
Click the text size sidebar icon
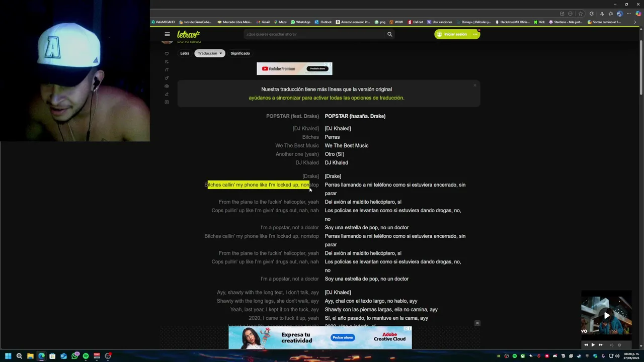[167, 70]
